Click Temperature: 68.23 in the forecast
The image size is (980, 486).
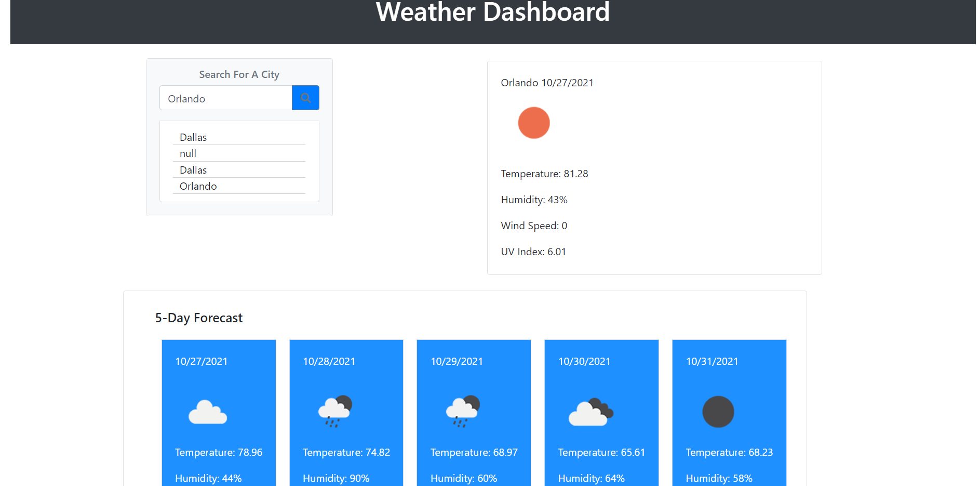[x=729, y=452]
